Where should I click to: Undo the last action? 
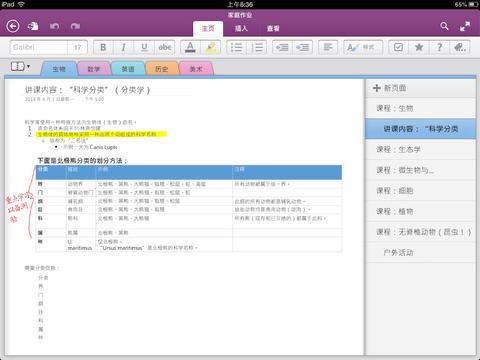pos(55,26)
